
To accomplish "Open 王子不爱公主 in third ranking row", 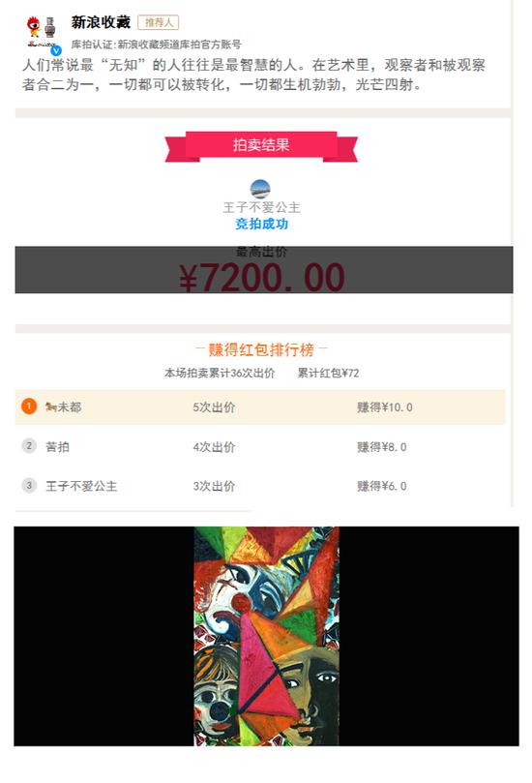I will [x=81, y=486].
